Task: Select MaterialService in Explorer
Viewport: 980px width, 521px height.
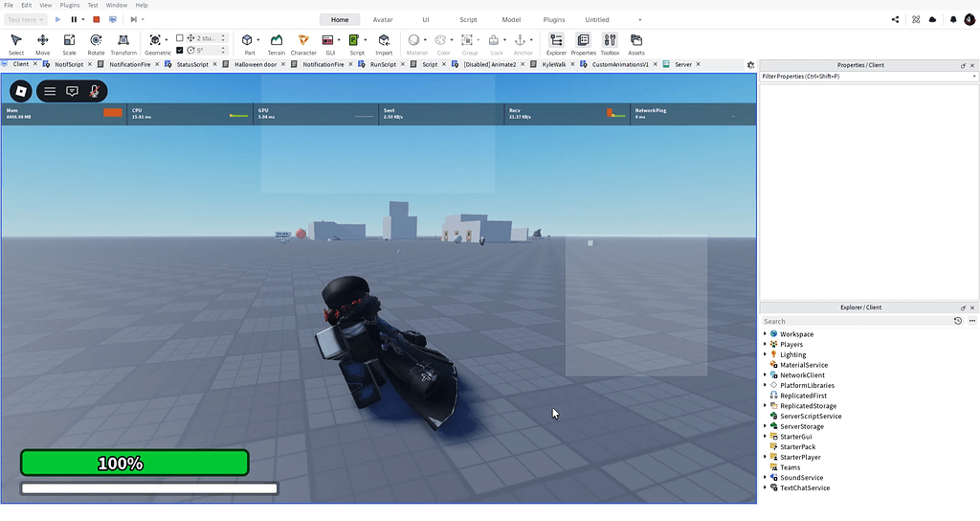Action: pos(804,365)
